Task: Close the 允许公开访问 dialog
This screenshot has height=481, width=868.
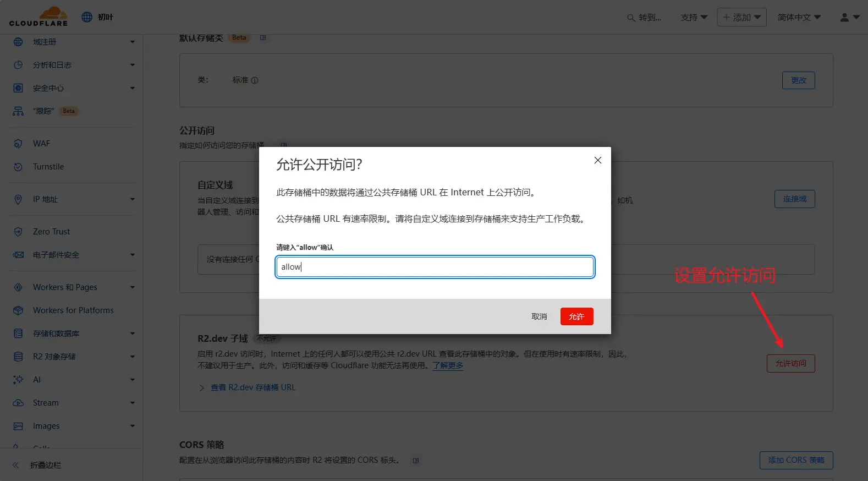Action: tap(598, 160)
